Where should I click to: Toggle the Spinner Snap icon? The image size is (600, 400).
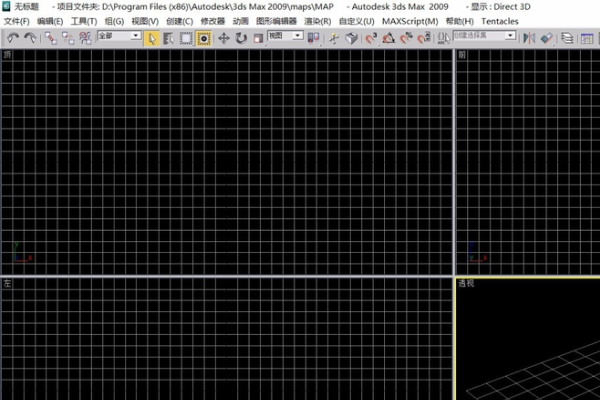coord(424,38)
